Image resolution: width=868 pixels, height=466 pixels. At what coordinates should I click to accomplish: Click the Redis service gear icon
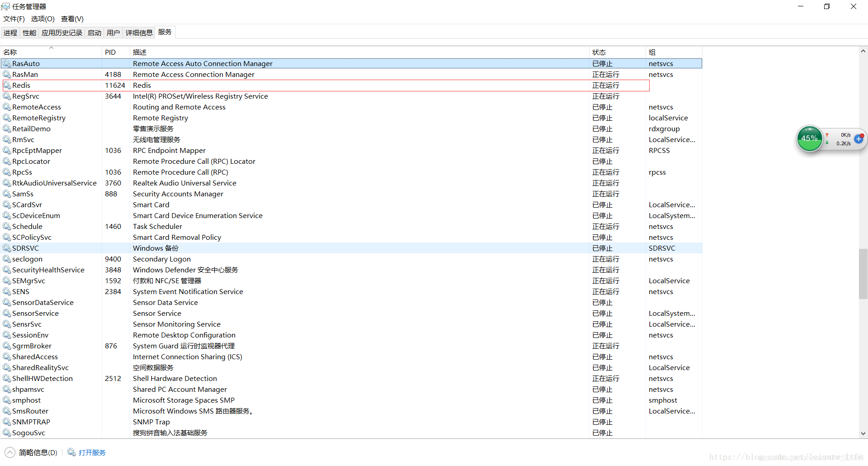point(7,86)
